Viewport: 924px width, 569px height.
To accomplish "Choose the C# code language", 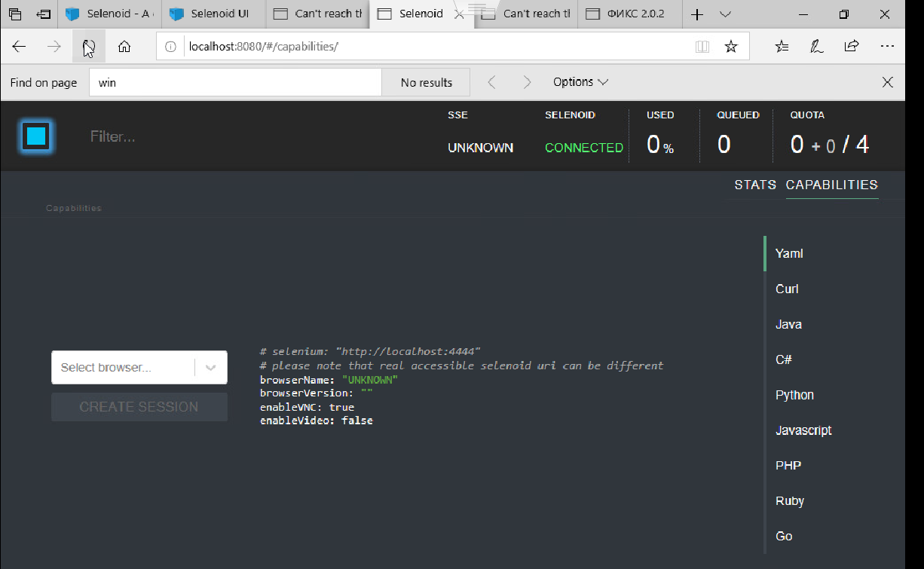I will click(x=784, y=359).
